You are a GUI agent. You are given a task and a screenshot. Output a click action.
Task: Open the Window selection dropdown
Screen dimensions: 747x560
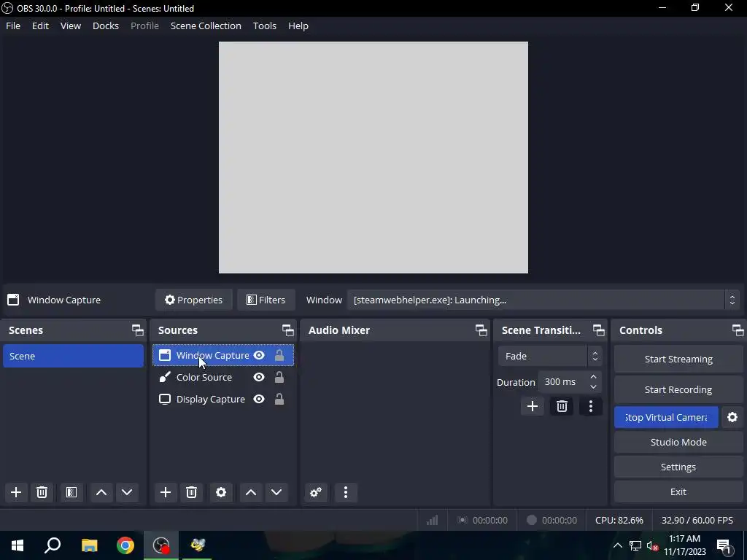click(543, 300)
